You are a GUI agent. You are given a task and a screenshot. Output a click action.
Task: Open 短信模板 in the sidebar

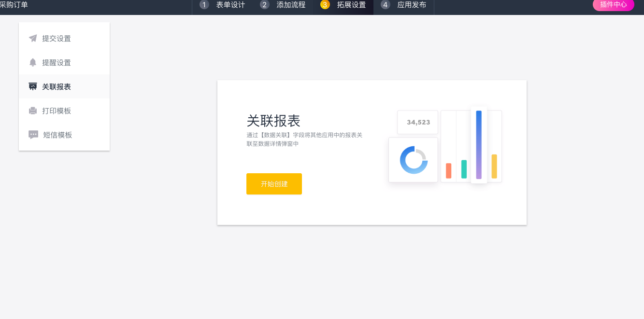(64, 135)
